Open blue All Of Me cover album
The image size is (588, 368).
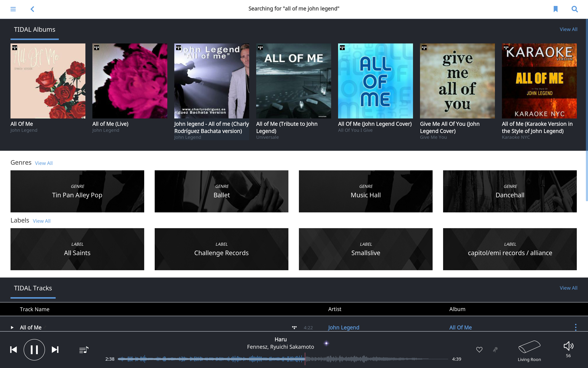[375, 81]
